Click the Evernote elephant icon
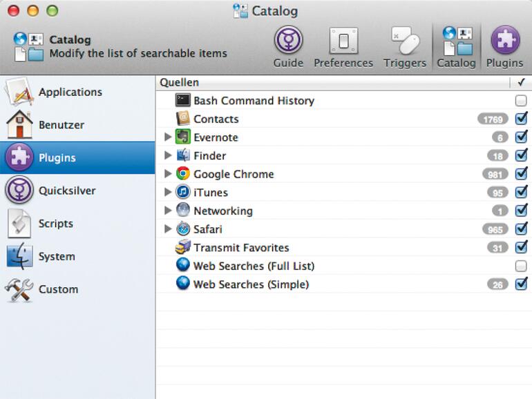 click(183, 137)
